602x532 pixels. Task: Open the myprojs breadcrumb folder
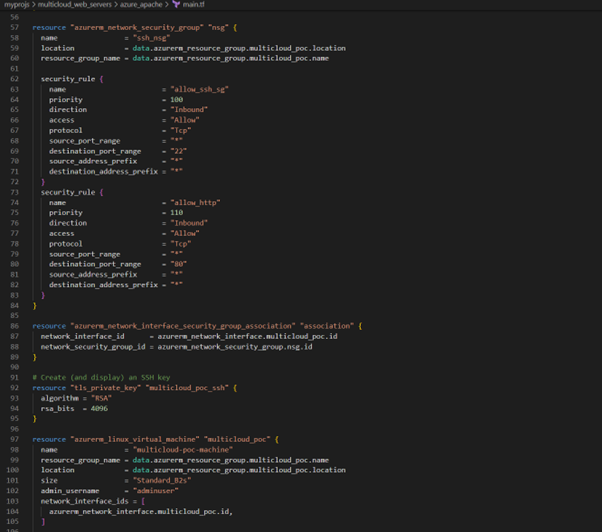click(17, 5)
